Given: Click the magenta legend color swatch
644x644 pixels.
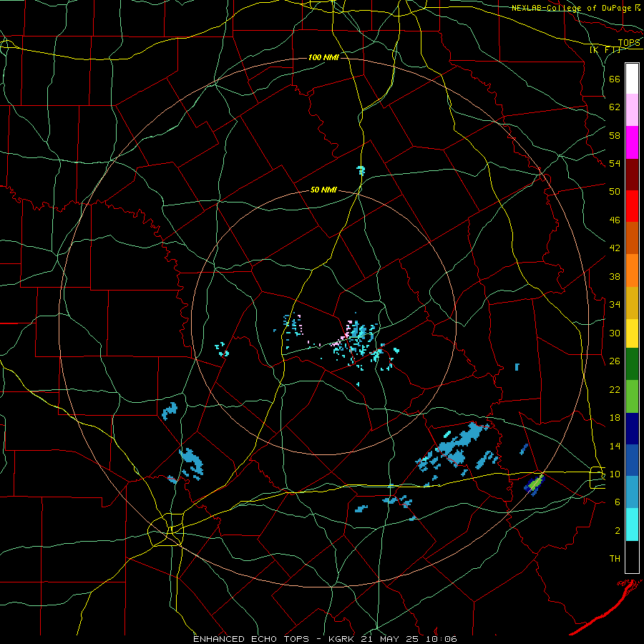Looking at the screenshot, I should pyautogui.click(x=632, y=142).
